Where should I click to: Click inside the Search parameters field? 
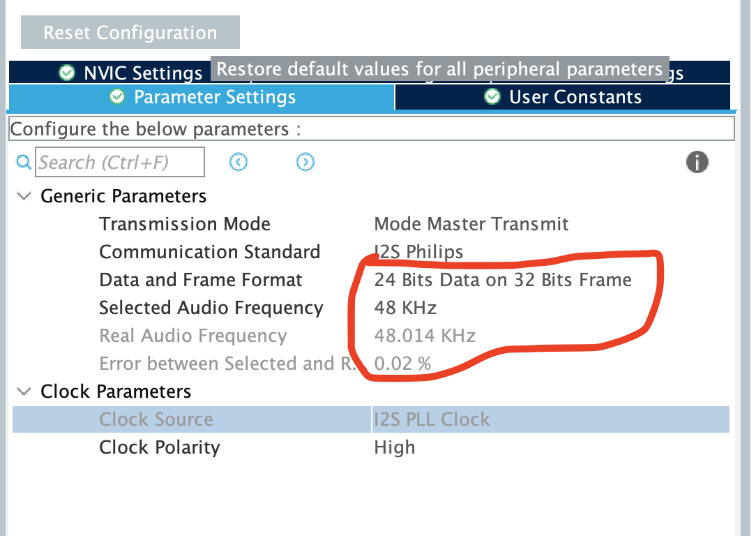coord(119,162)
